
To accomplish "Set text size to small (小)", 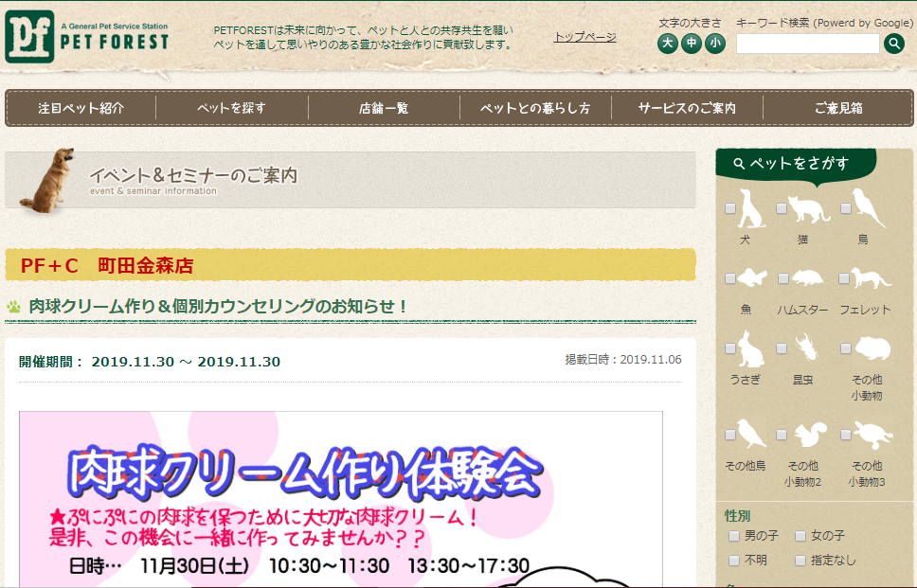I will 714,44.
